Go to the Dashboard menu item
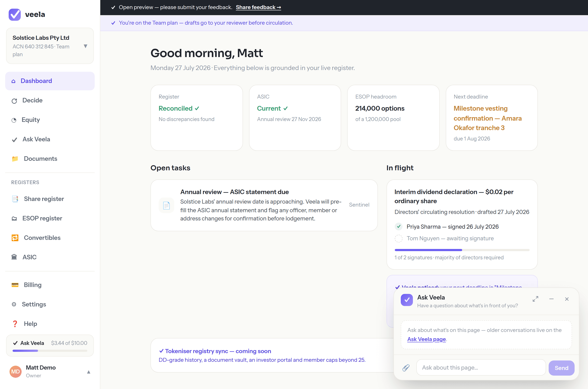This screenshot has width=588, height=389. tap(50, 81)
